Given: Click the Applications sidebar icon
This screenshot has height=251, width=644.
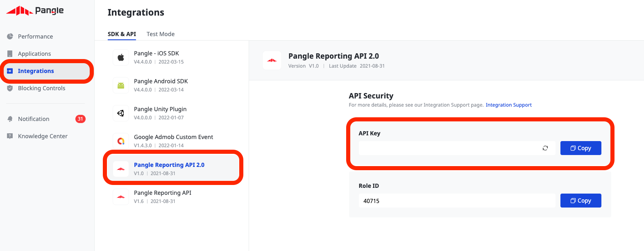Looking at the screenshot, I should (10, 54).
